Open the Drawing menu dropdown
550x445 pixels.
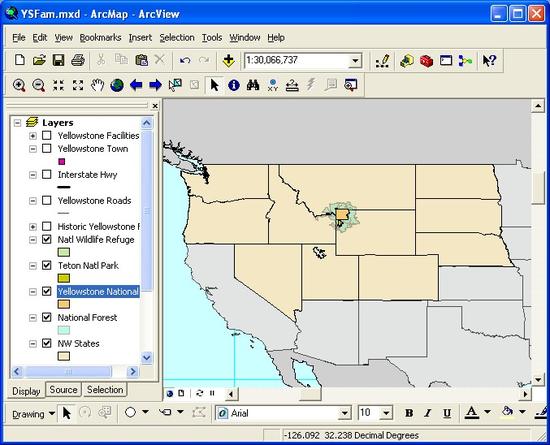click(33, 414)
